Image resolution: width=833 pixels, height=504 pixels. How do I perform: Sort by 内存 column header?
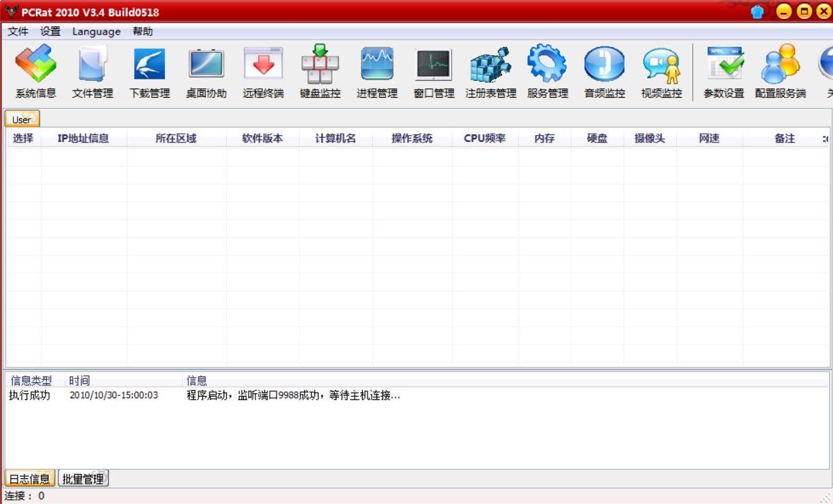pyautogui.click(x=544, y=138)
